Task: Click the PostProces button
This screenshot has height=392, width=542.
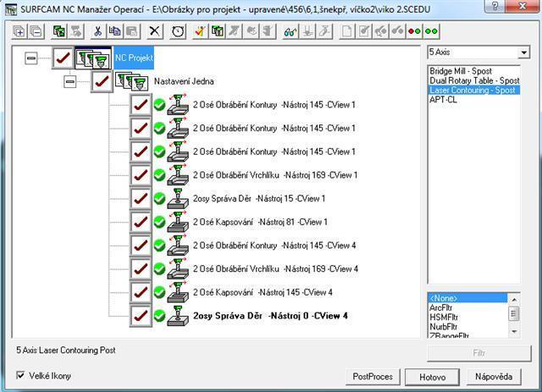Action: click(x=373, y=377)
